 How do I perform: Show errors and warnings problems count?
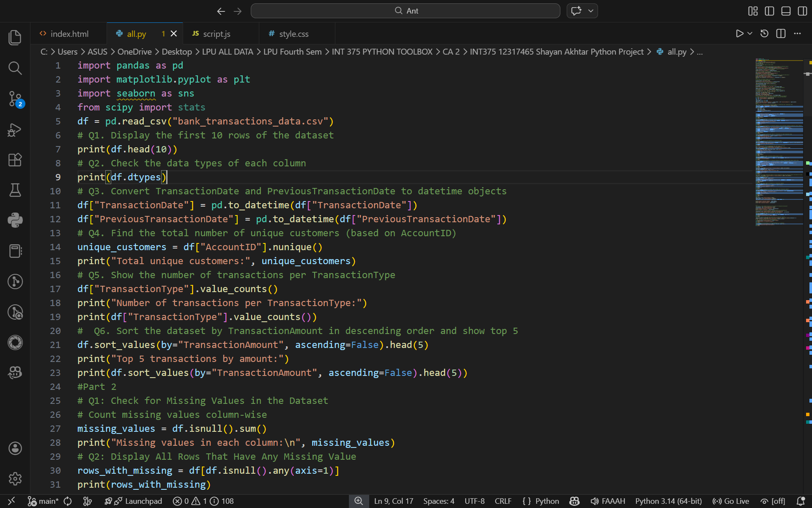click(x=203, y=501)
